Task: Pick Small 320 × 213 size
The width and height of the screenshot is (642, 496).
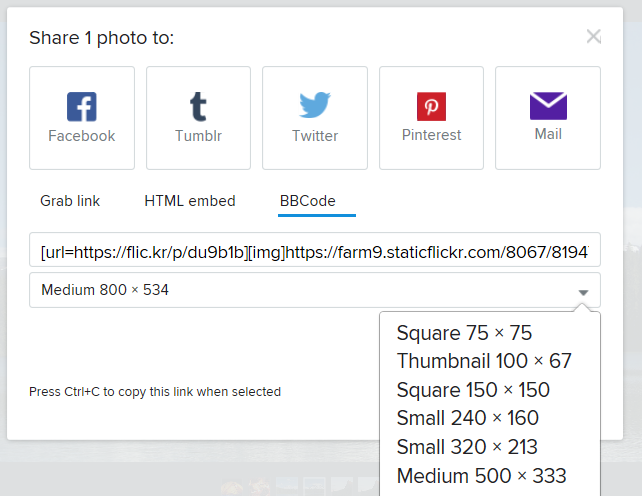Action: [467, 447]
